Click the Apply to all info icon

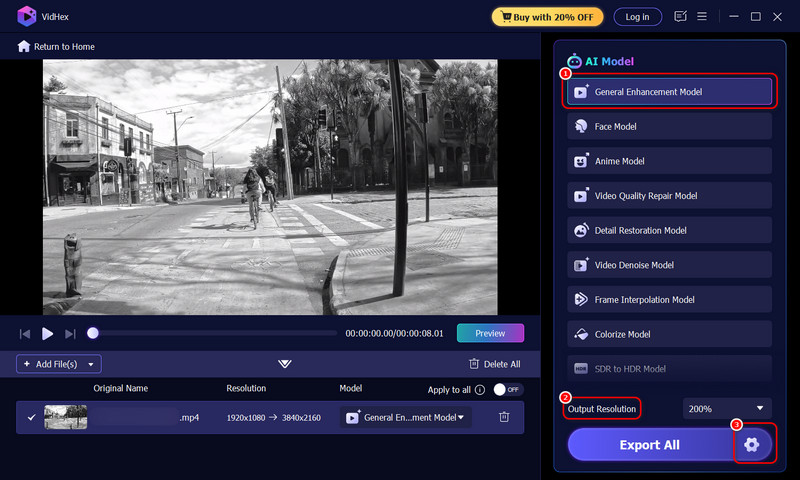click(x=480, y=390)
